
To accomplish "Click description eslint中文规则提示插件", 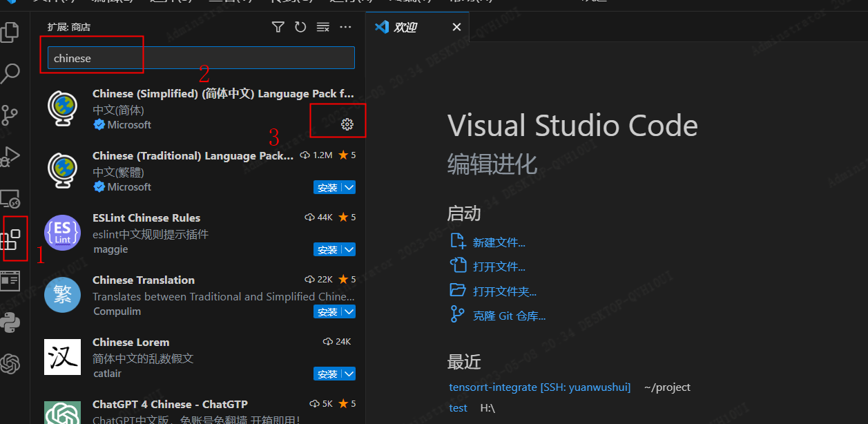I will pyautogui.click(x=151, y=235).
